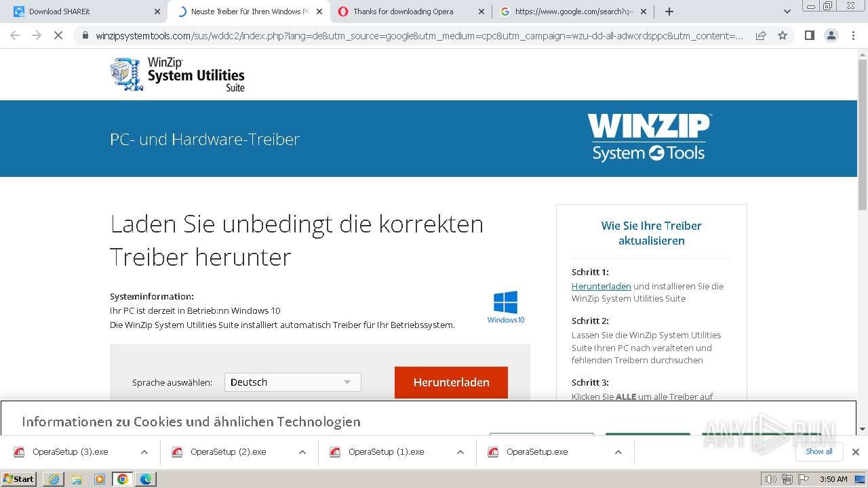Open the Action Center flag icon
The image size is (868, 488).
click(804, 479)
